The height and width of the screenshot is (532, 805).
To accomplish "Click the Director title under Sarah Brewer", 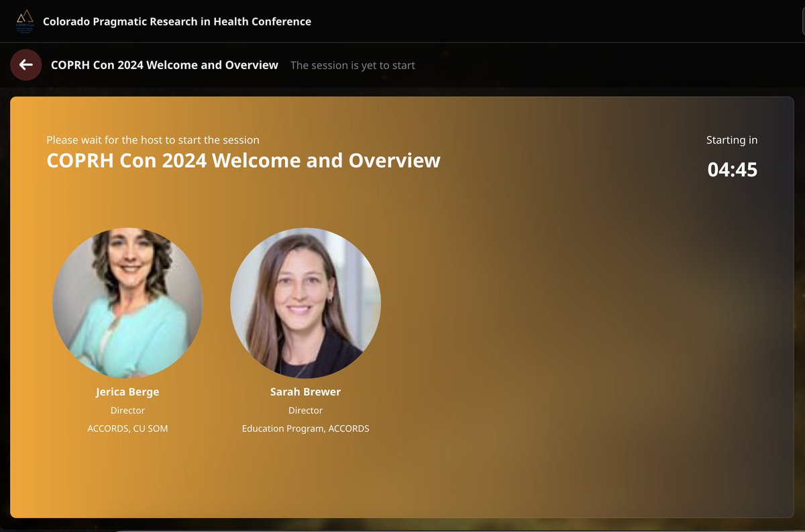I will coord(305,411).
